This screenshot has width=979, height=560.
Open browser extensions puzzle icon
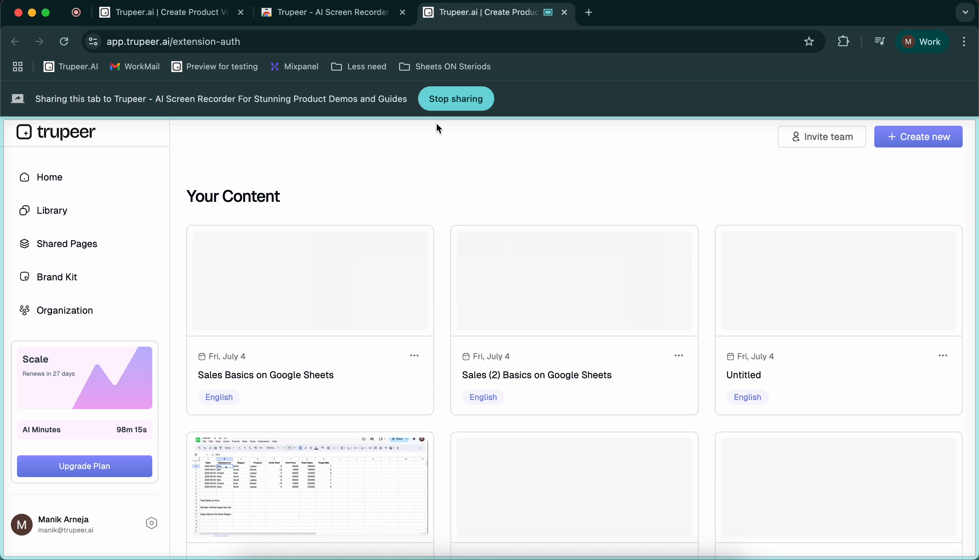pos(843,41)
